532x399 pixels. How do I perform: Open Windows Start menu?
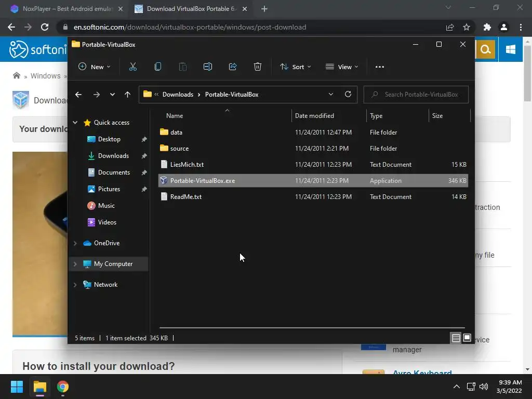pyautogui.click(x=17, y=387)
